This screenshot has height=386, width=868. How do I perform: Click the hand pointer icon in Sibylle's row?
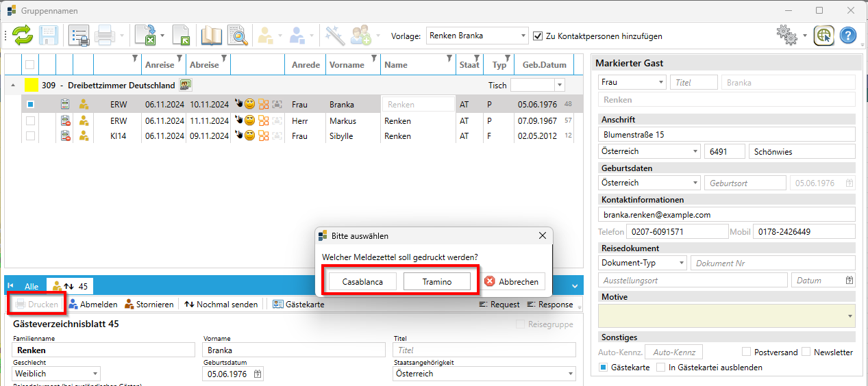click(238, 136)
